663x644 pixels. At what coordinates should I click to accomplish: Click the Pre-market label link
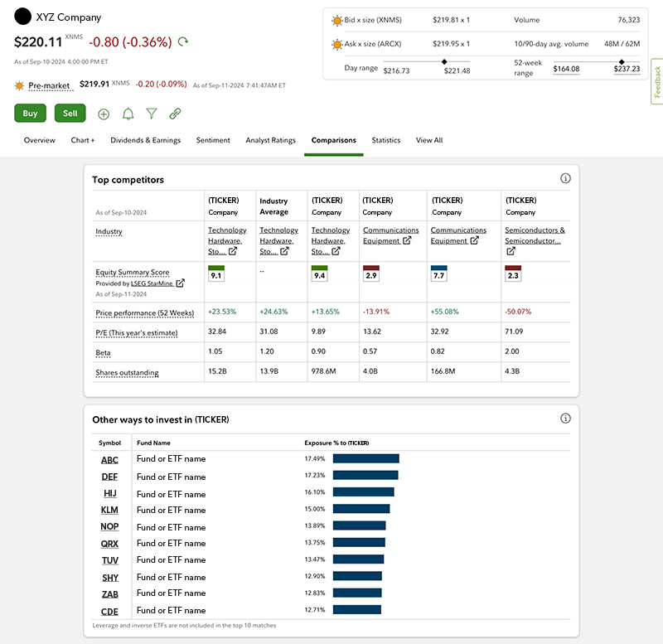50,85
